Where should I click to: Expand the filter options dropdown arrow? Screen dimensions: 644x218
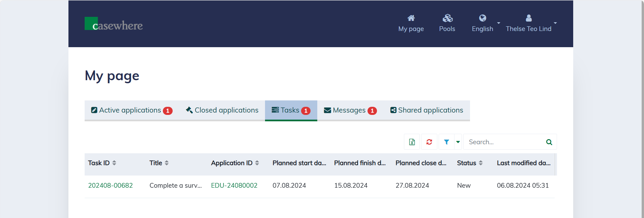coord(458,142)
